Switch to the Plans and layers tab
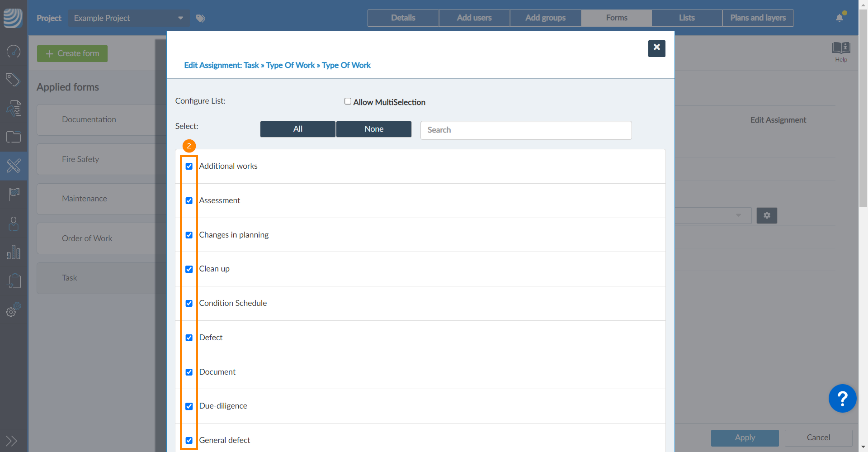Image resolution: width=868 pixels, height=452 pixels. [x=758, y=18]
